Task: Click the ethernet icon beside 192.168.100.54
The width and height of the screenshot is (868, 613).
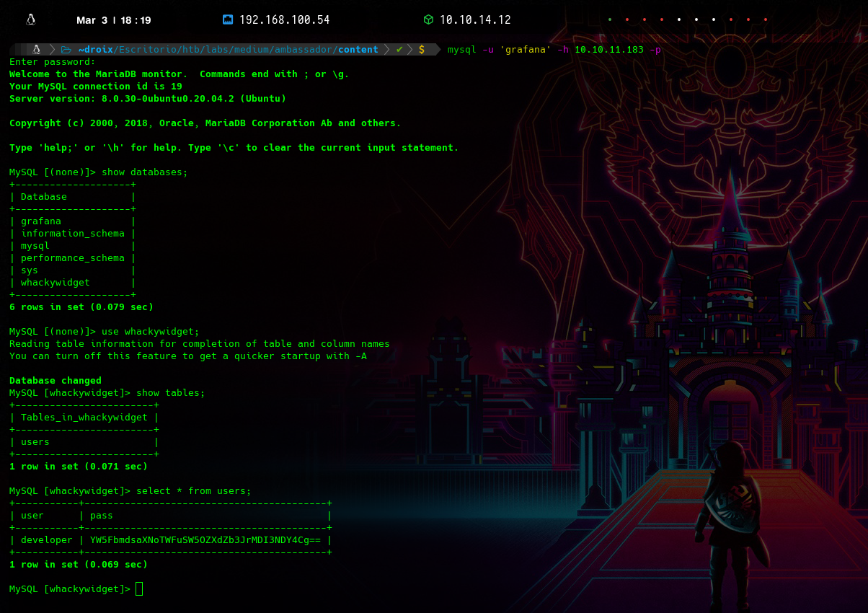Action: pos(228,20)
